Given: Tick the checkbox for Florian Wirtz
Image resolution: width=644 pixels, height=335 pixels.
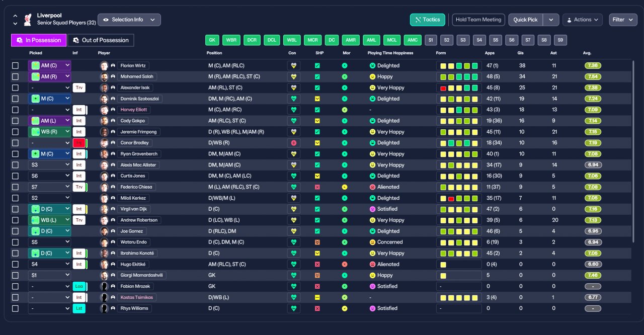Looking at the screenshot, I should [15, 65].
